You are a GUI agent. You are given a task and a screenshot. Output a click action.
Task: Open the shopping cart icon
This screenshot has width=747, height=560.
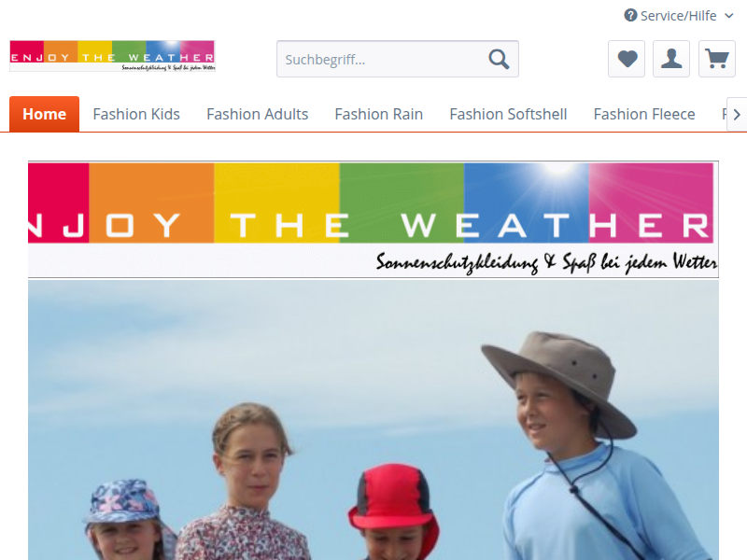717,59
